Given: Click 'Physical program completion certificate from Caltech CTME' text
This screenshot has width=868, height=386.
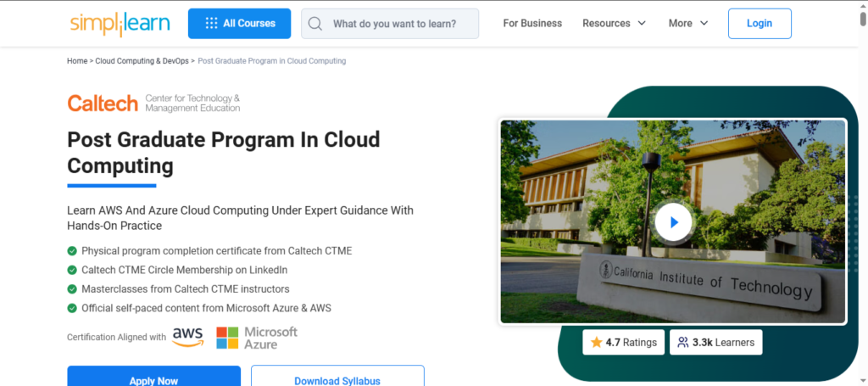Looking at the screenshot, I should pyautogui.click(x=216, y=251).
